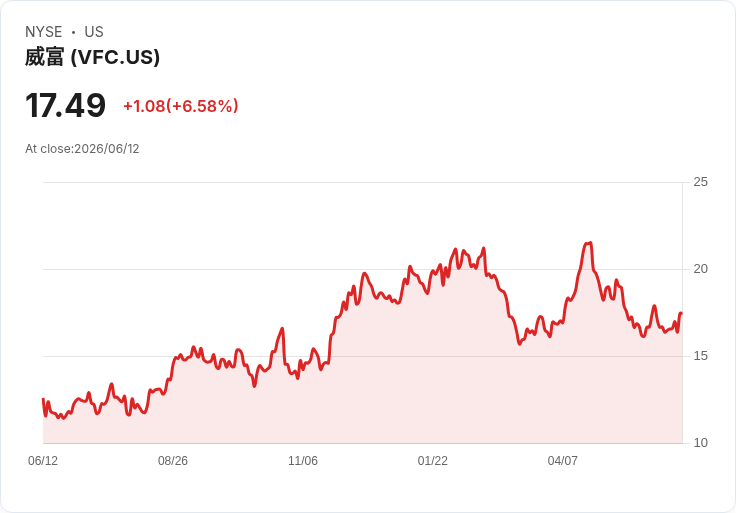Select the 04/07 x-axis date label
The width and height of the screenshot is (736, 513).
562,461
